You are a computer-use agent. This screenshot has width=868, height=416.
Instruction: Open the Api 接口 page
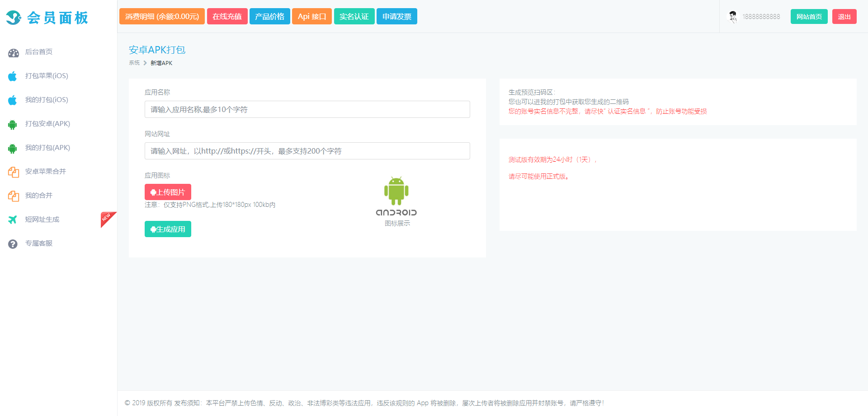[x=311, y=16]
